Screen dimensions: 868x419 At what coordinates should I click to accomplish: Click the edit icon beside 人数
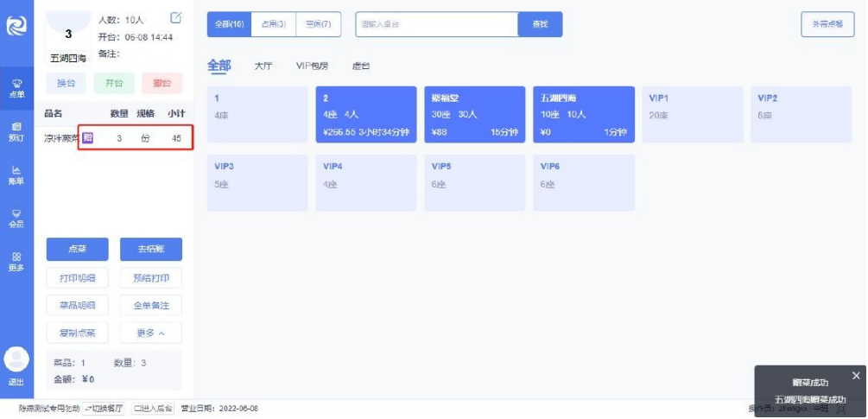175,18
